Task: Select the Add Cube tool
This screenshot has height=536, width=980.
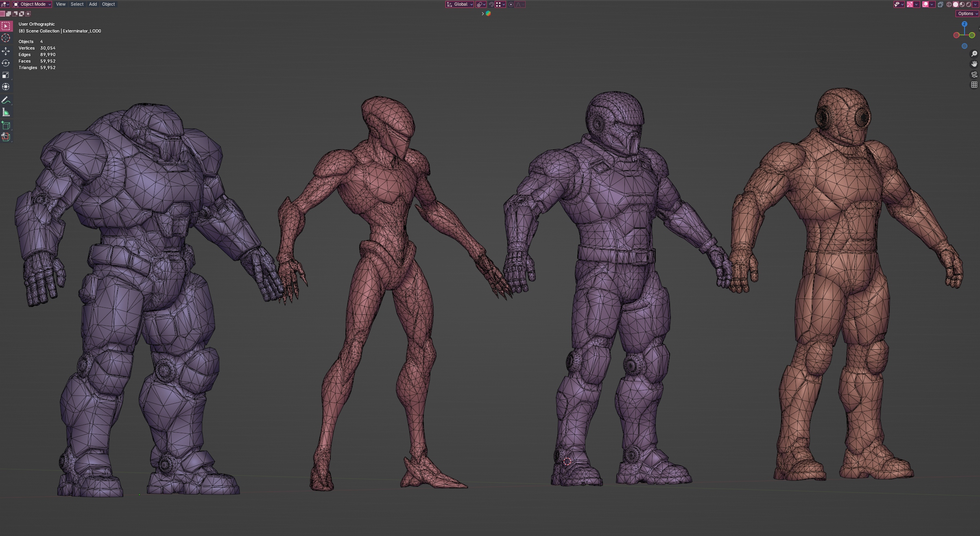Action: pos(6,125)
